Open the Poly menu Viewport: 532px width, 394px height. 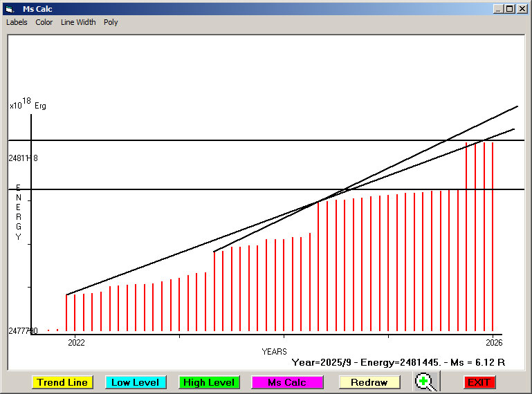click(111, 22)
